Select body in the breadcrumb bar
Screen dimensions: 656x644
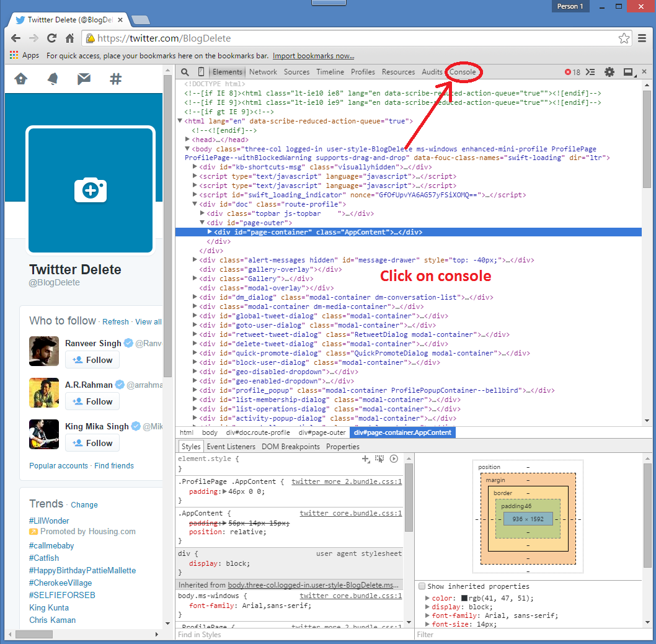pos(210,432)
